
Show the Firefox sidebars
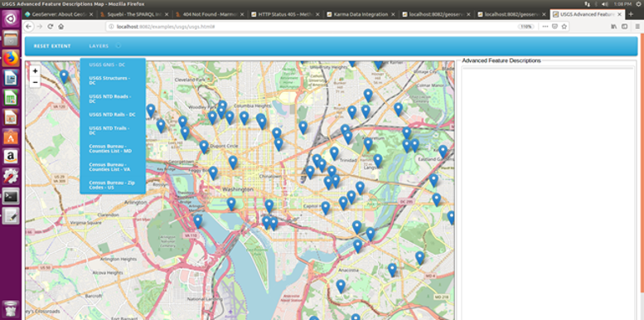pos(624,27)
